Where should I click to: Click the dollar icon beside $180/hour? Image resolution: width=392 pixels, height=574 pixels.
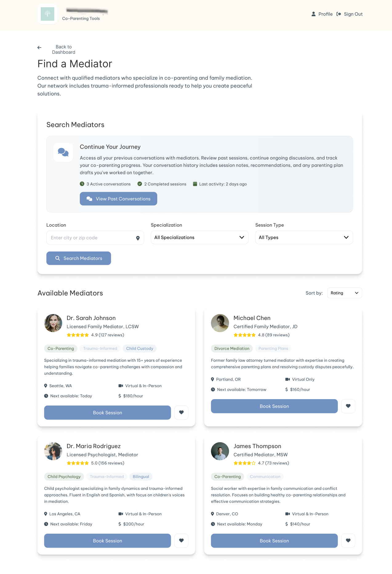tap(120, 396)
